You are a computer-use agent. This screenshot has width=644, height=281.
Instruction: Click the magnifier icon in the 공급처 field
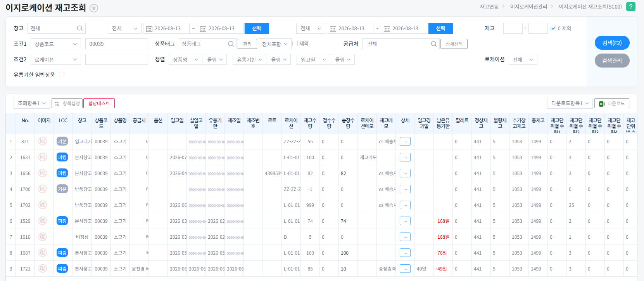(x=434, y=44)
